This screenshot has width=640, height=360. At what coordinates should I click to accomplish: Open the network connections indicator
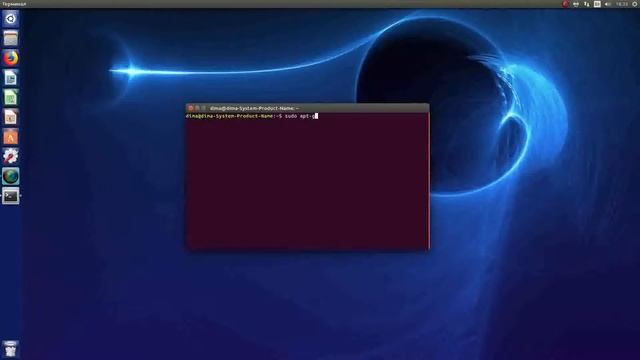click(587, 4)
